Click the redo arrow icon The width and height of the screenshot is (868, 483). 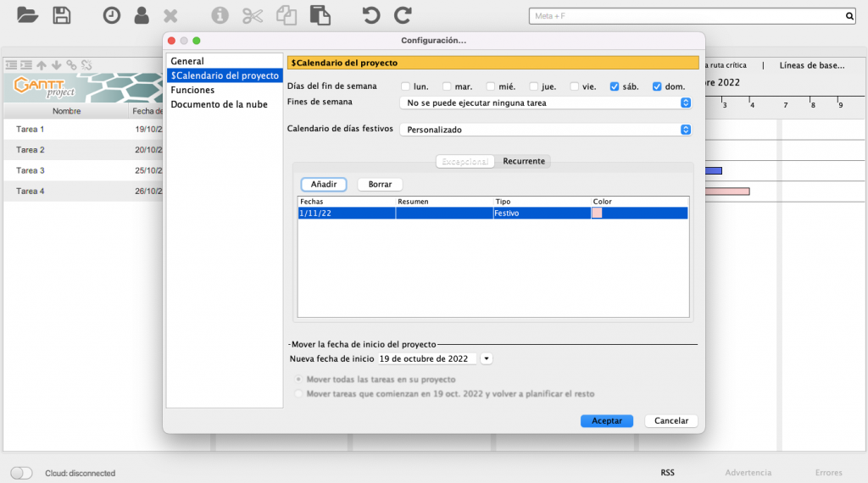pos(403,15)
